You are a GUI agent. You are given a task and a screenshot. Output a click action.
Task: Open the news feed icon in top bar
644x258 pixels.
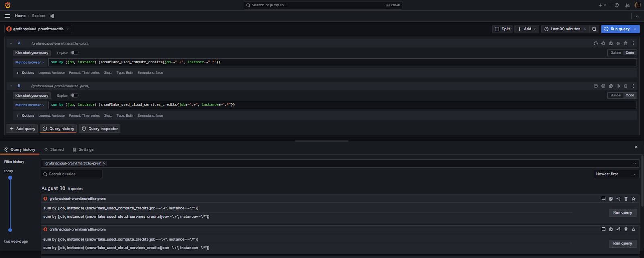click(x=627, y=5)
